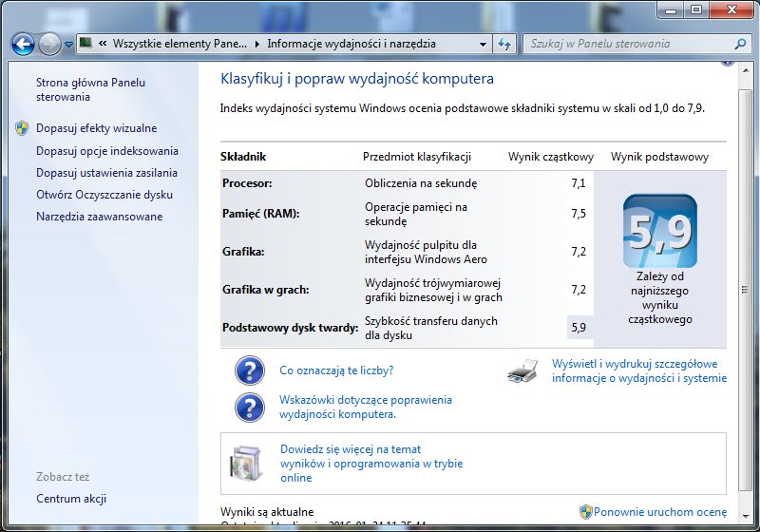Image resolution: width=760 pixels, height=532 pixels.
Task: Maximize the window
Action: [696, 9]
